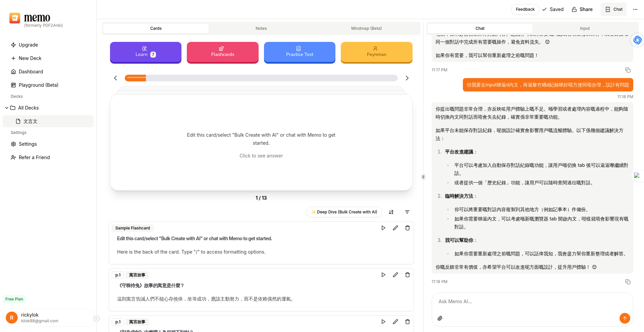The image size is (644, 332).
Task: Click the paperclip attachment icon in chat
Action: tap(440, 318)
